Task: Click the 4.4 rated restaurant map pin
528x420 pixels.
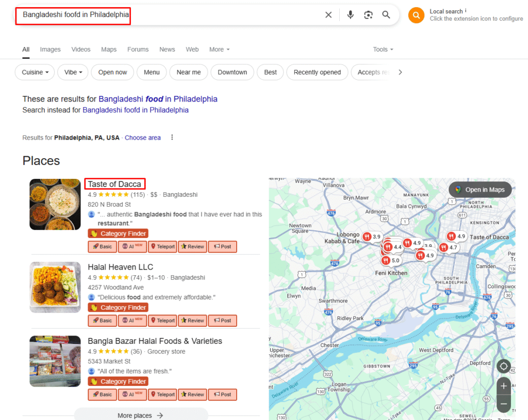Action: pos(393,247)
